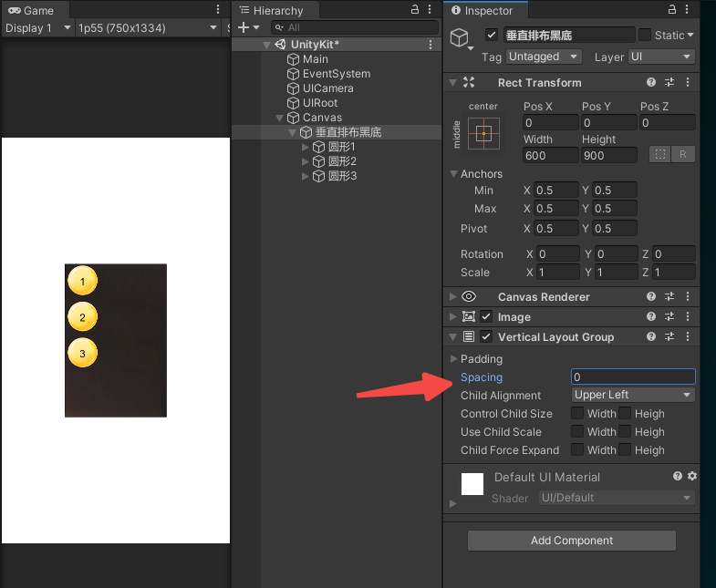Open the Layer dropdown
Viewport: 716px width, 588px height.
pyautogui.click(x=661, y=57)
